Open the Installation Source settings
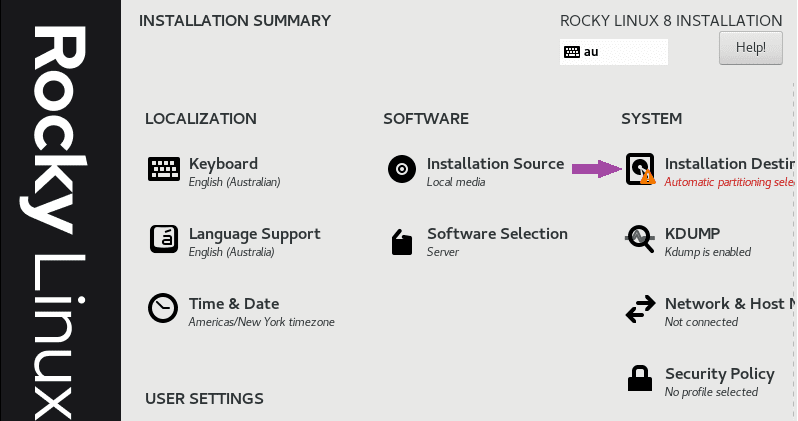This screenshot has width=798, height=421. point(495,164)
